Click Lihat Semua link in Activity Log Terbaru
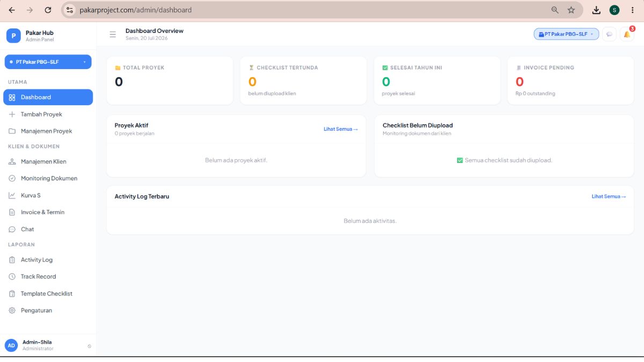Screen dimensions: 644x362 click(609, 197)
